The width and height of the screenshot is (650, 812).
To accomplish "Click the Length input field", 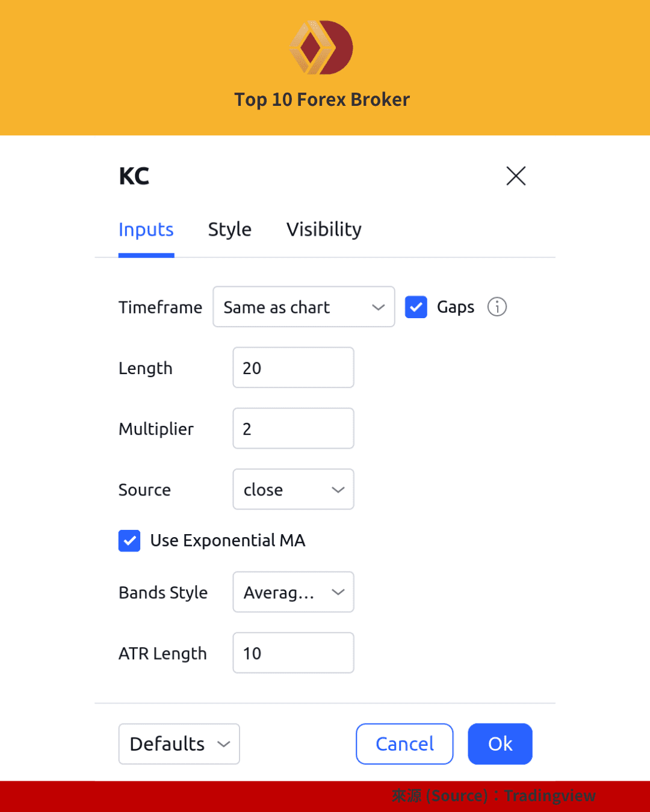I will point(293,368).
